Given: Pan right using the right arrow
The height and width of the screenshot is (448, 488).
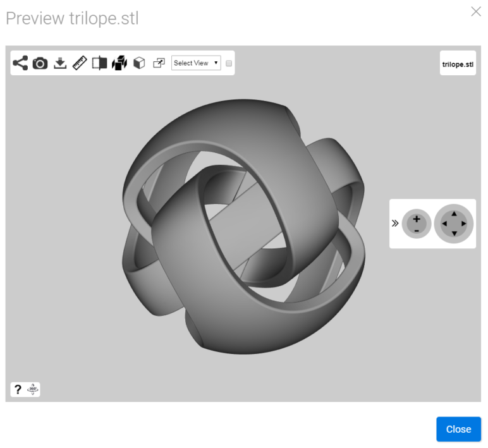Looking at the screenshot, I should [464, 224].
